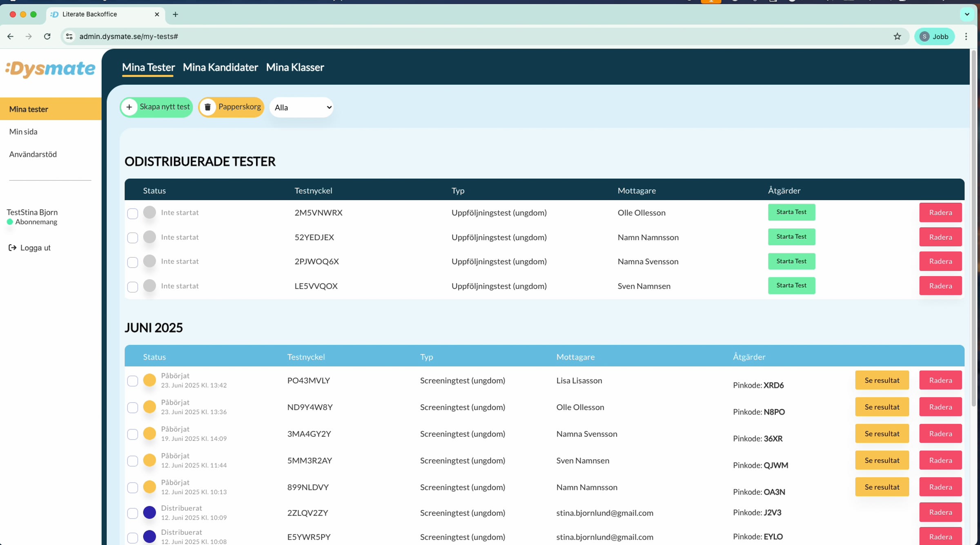Click the Dysmate logo
The width and height of the screenshot is (980, 545).
(50, 69)
